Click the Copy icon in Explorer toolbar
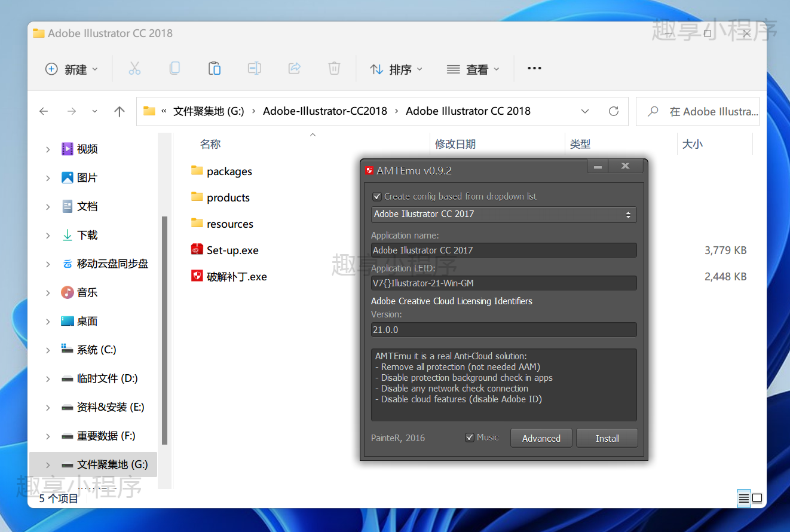The height and width of the screenshot is (532, 790). 174,69
